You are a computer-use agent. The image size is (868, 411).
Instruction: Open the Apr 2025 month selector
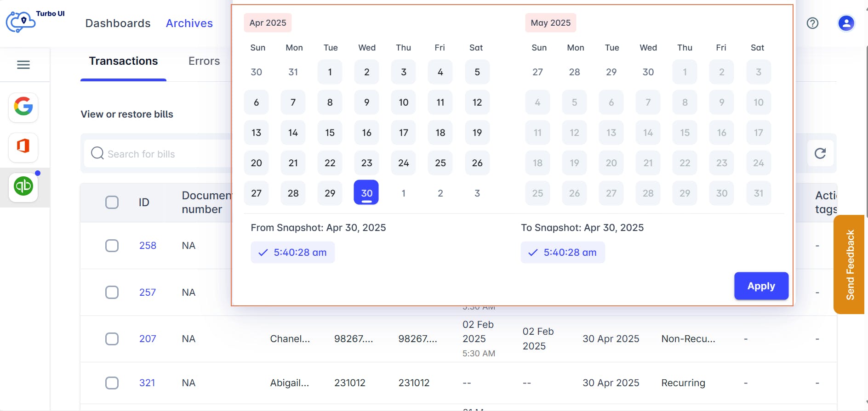point(268,23)
